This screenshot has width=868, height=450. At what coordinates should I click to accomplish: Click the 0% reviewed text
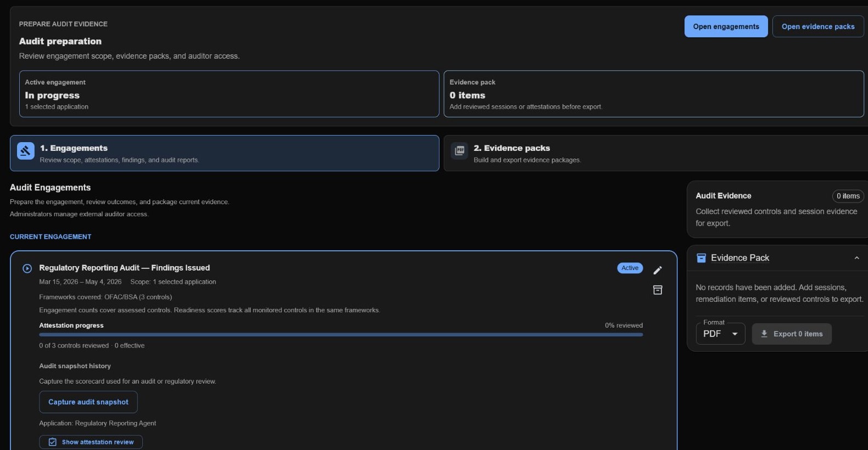(624, 325)
